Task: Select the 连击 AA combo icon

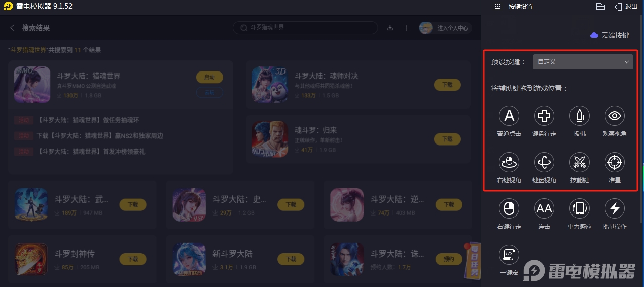Action: (544, 208)
